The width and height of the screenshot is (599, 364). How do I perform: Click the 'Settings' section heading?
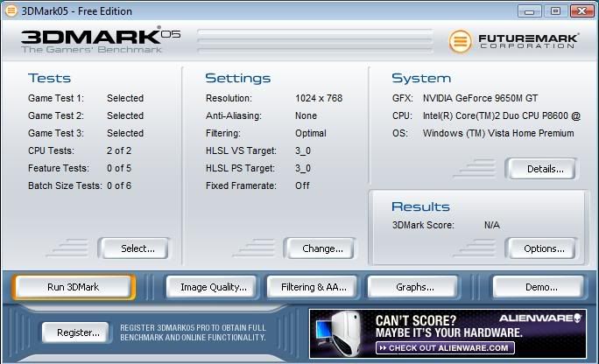coord(238,78)
